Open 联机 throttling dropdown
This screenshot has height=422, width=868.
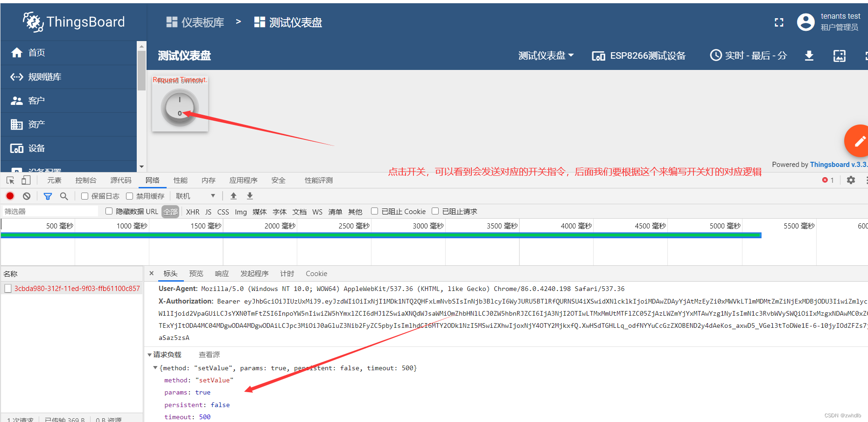196,196
